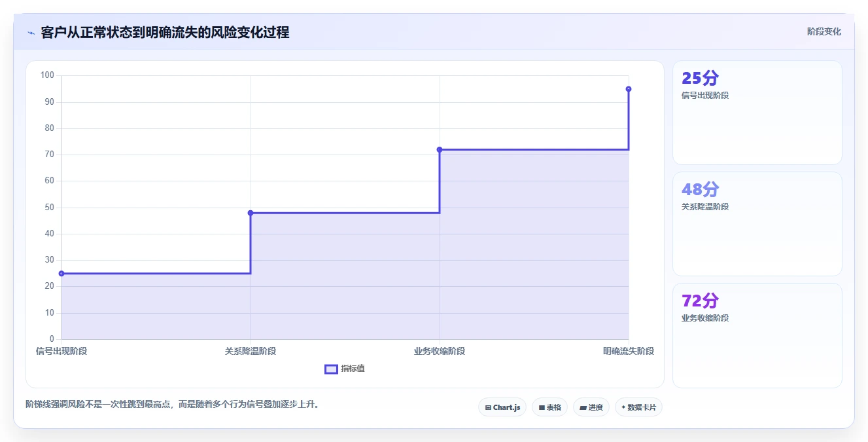868x442 pixels.
Task: Click the y-axis value 50
Action: [50, 208]
